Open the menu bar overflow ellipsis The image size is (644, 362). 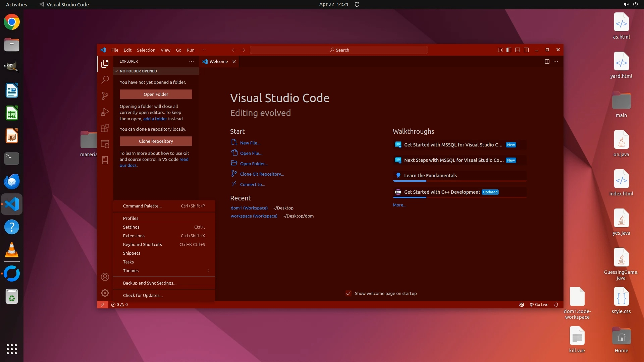tap(204, 50)
